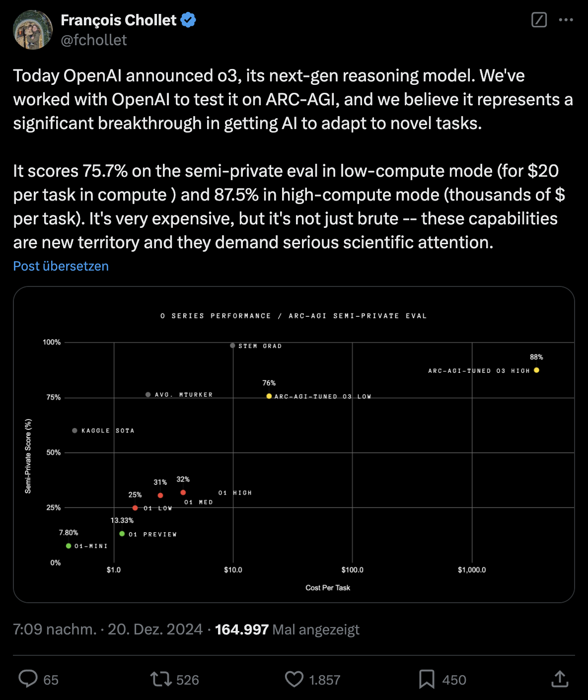
Task: Repost this tweet with retweet icon
Action: pyautogui.click(x=161, y=679)
